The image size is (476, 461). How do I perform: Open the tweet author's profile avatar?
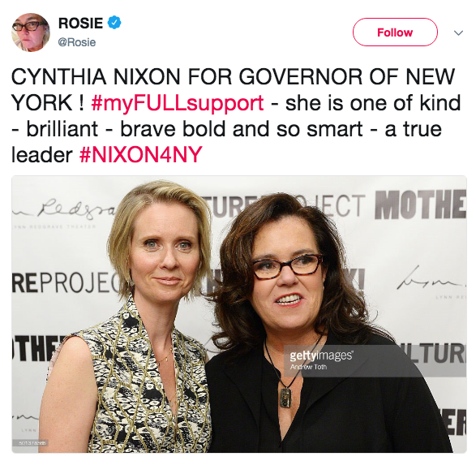pyautogui.click(x=30, y=32)
